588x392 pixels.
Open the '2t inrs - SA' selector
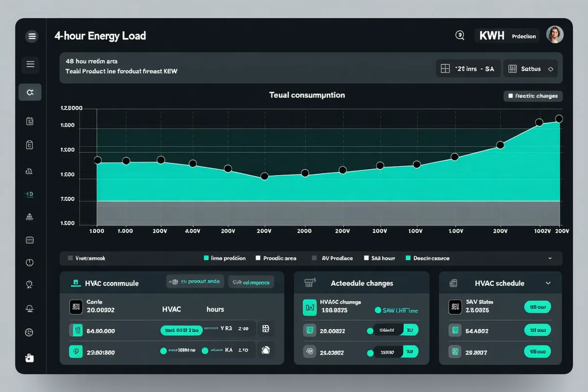pyautogui.click(x=467, y=69)
